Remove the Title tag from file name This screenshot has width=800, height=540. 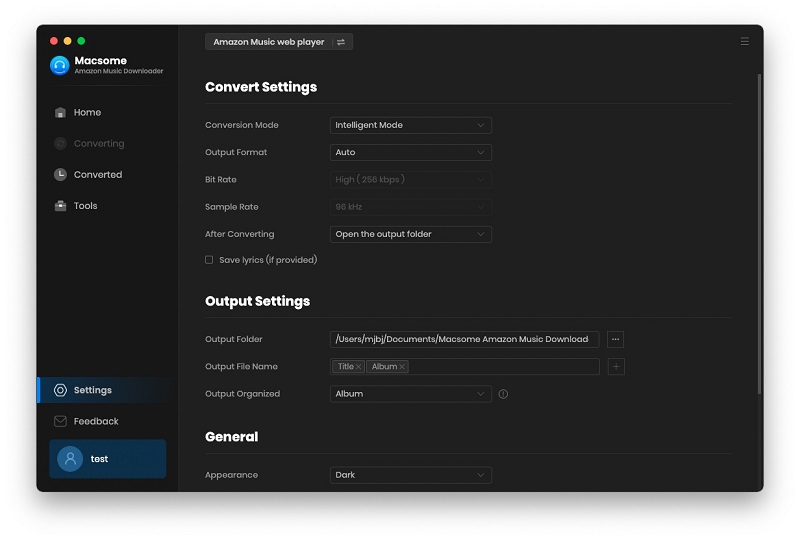click(359, 366)
